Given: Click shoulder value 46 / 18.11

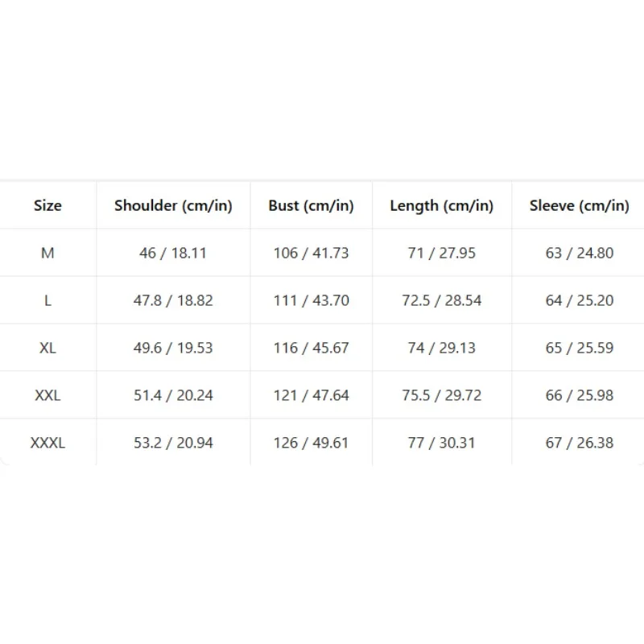Looking at the screenshot, I should click(173, 253).
